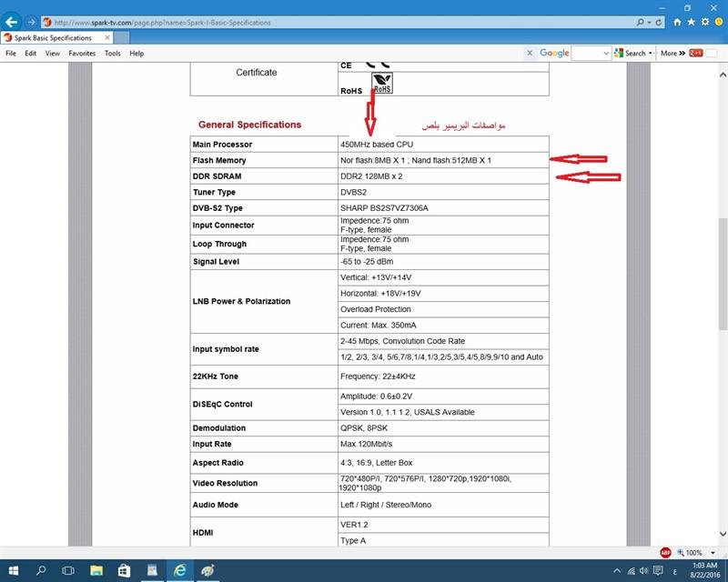Open the View menu
Viewport: 728px width, 582px height.
coord(53,54)
